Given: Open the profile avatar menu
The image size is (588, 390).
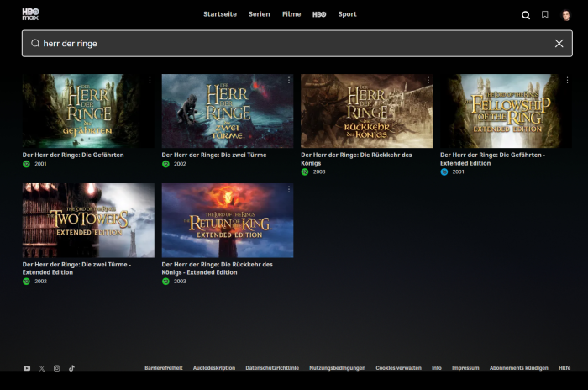Looking at the screenshot, I should (566, 15).
